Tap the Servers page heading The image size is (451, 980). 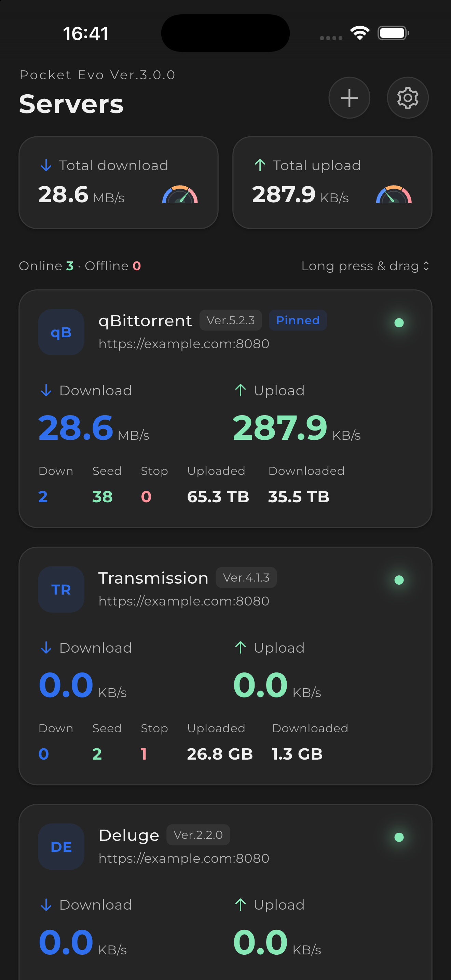click(71, 104)
